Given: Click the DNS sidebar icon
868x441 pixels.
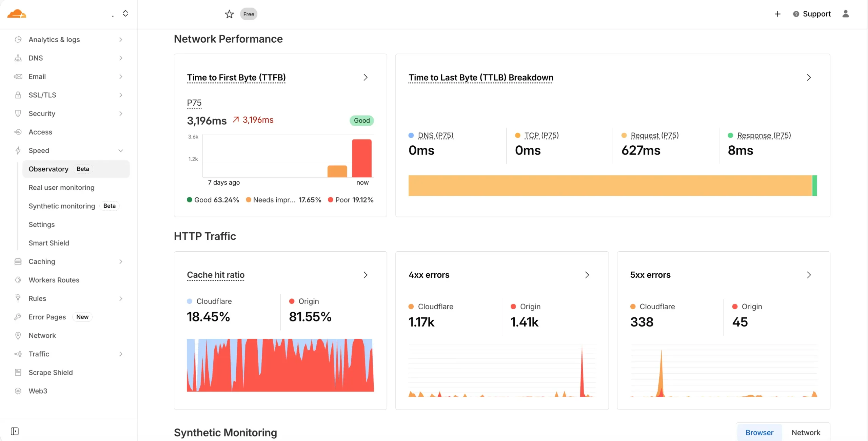Looking at the screenshot, I should pyautogui.click(x=18, y=58).
